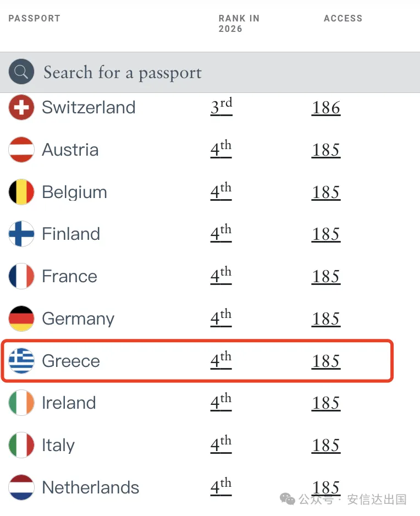Click the Finland flag icon
Viewport: 420px width, 516px height.
pyautogui.click(x=21, y=234)
